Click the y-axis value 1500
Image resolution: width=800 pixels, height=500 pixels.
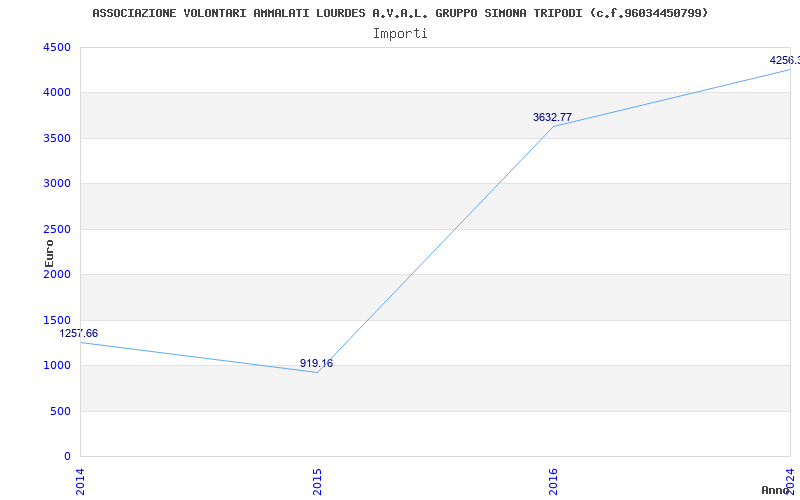click(57, 320)
